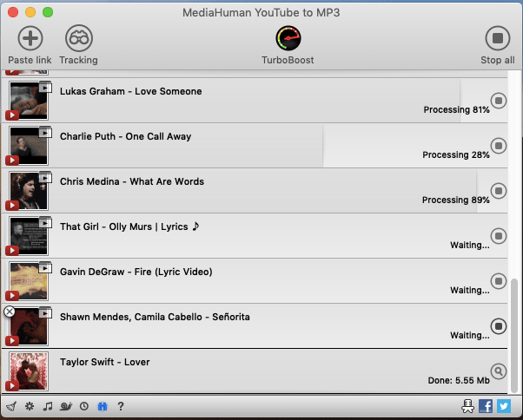Open the Twitter link icon
Screen dimensions: 523x420
[x=504, y=406]
